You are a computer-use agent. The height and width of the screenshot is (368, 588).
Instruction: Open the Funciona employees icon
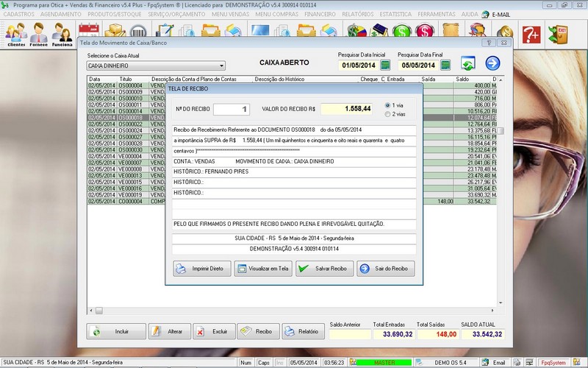[62, 34]
